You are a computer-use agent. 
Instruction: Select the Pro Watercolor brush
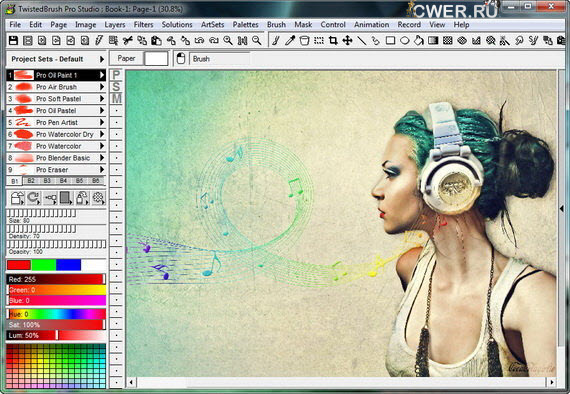(56, 146)
